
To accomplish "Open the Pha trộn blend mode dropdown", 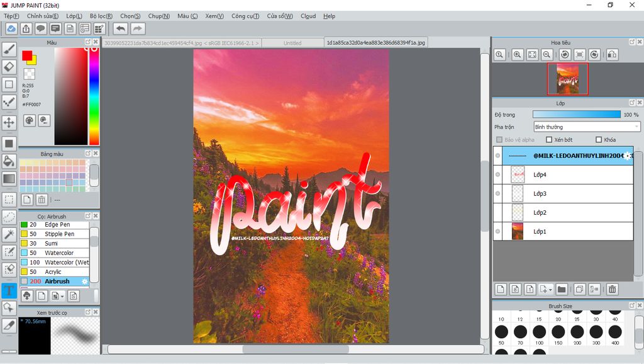I will (587, 127).
